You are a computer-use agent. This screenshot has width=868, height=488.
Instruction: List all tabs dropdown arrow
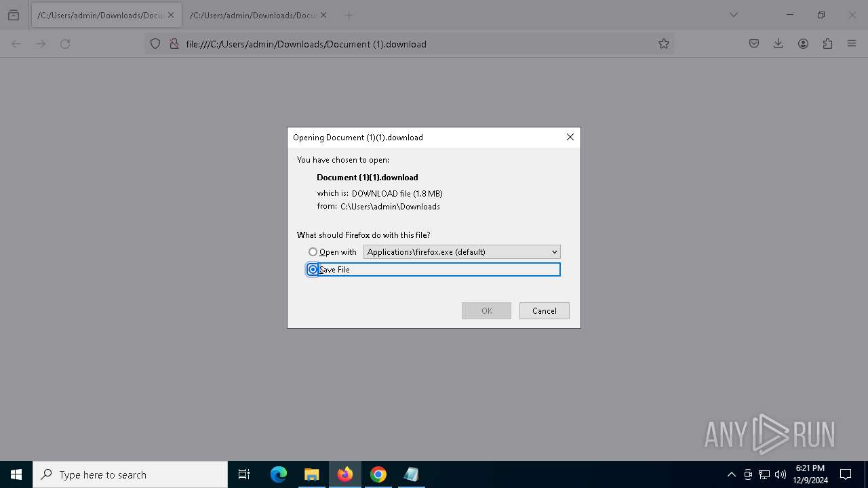734,15
